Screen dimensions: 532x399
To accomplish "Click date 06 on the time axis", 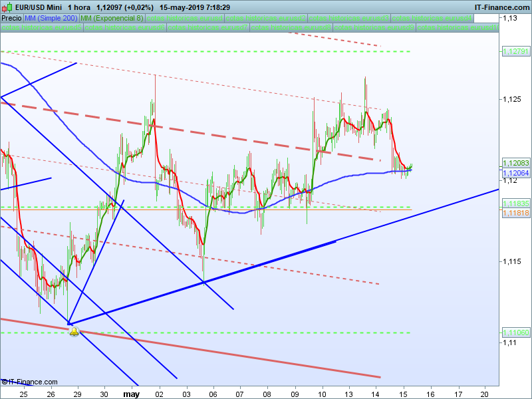I will (x=213, y=394).
